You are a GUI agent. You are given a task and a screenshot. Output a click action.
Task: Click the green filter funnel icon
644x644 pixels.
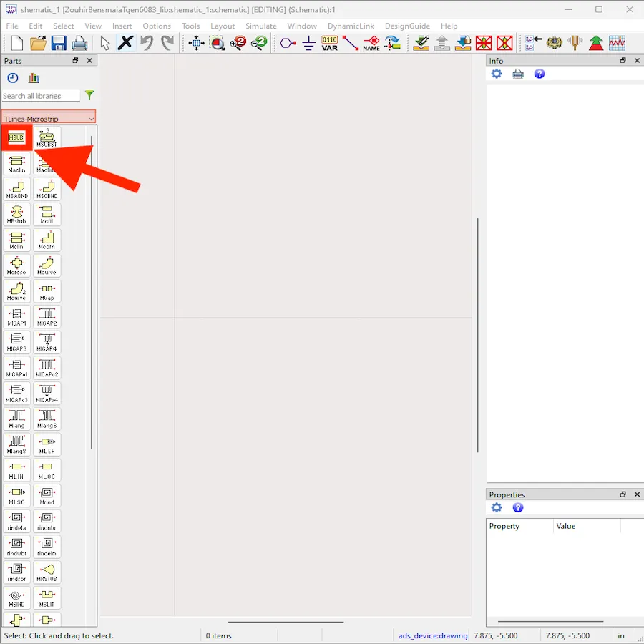(89, 95)
